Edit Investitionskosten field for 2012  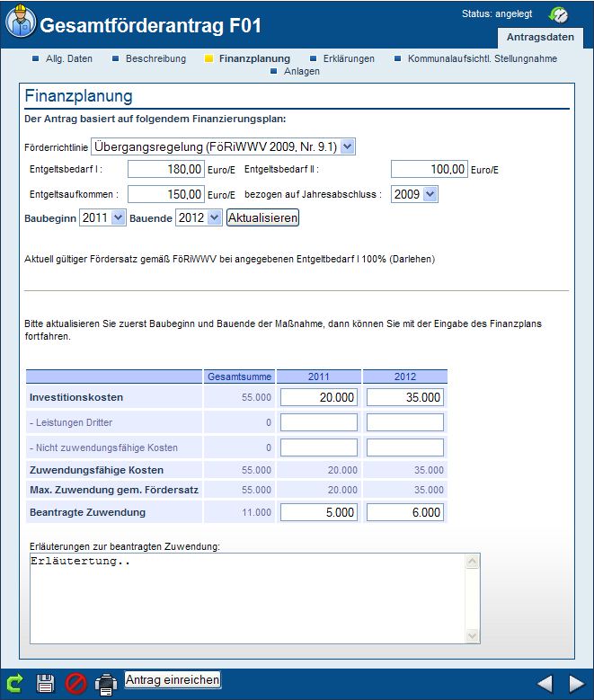tap(405, 397)
